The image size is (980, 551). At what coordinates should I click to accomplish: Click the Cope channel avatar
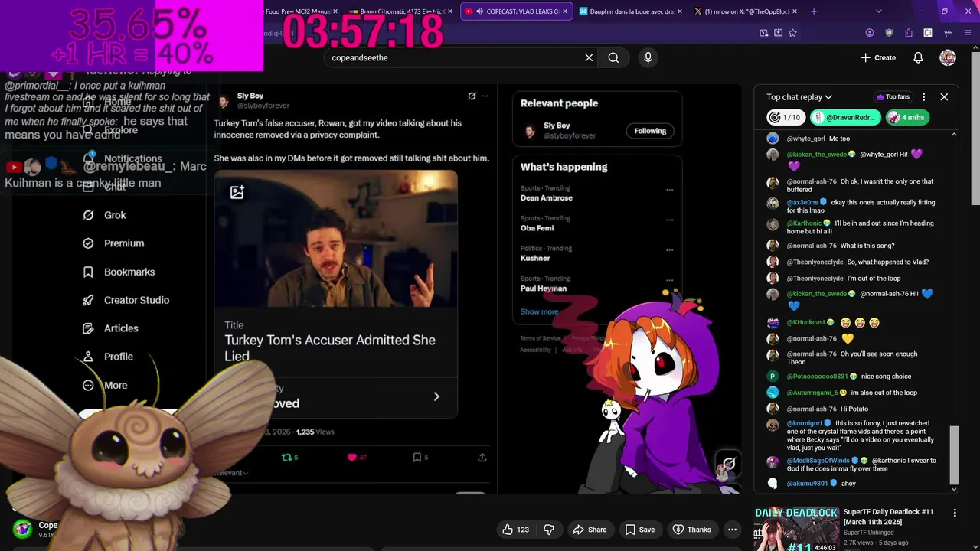23,528
